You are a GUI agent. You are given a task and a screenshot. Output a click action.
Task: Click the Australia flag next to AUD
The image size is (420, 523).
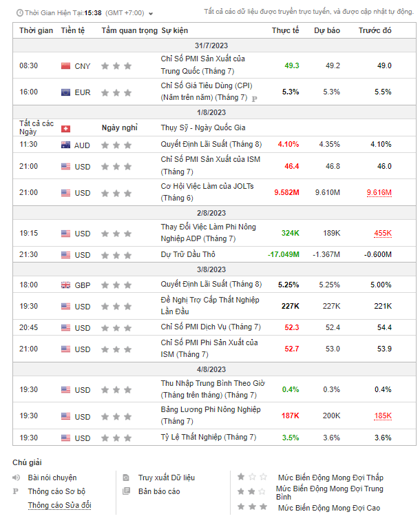66,145
